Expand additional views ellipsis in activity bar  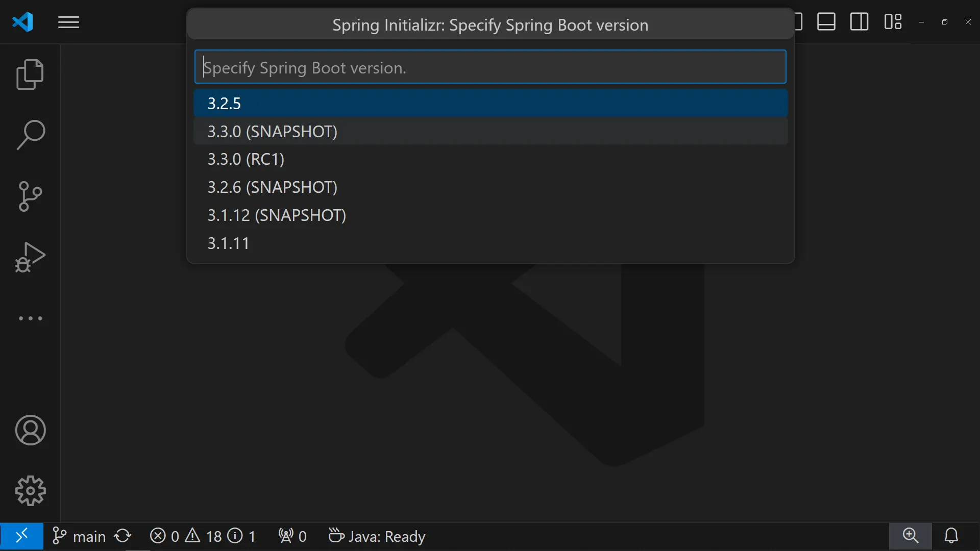click(x=30, y=318)
